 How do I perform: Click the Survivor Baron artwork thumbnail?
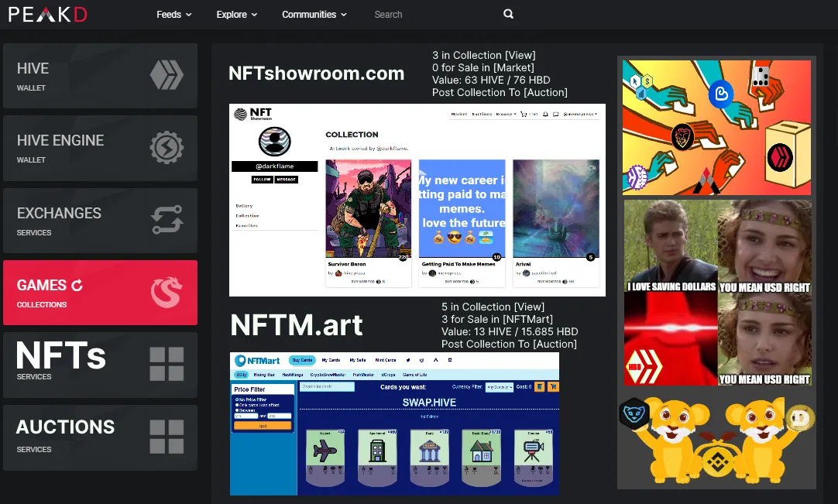pos(368,209)
